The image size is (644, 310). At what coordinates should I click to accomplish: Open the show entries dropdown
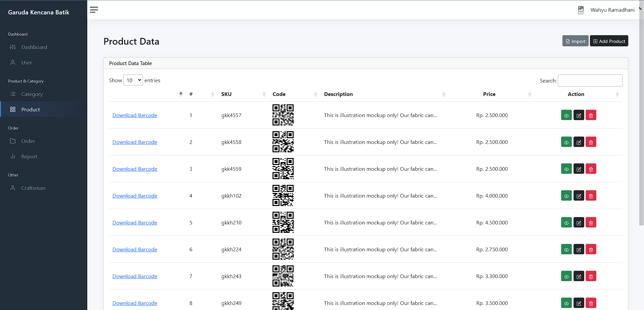(133, 80)
